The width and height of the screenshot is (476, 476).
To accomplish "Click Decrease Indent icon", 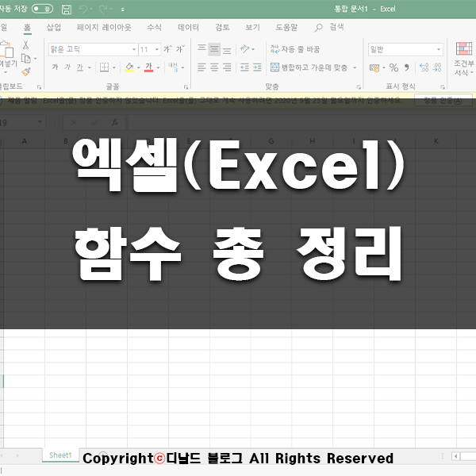I will [x=244, y=67].
